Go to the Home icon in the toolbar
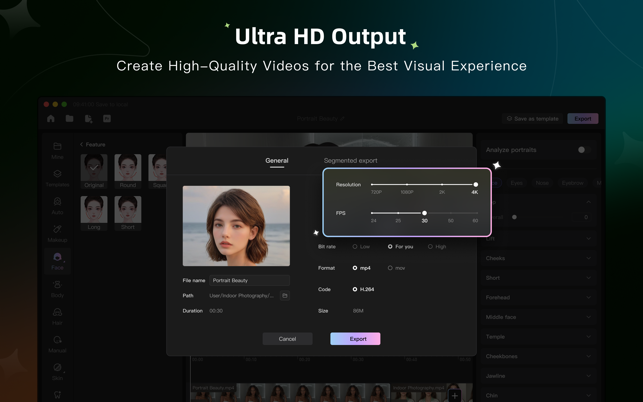 coord(51,119)
